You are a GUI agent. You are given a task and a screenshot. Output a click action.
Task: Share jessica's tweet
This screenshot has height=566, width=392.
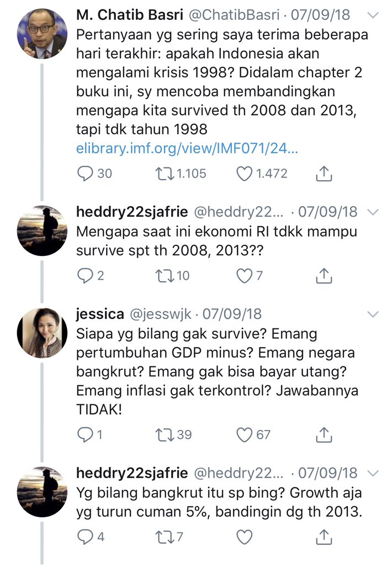[x=324, y=434]
